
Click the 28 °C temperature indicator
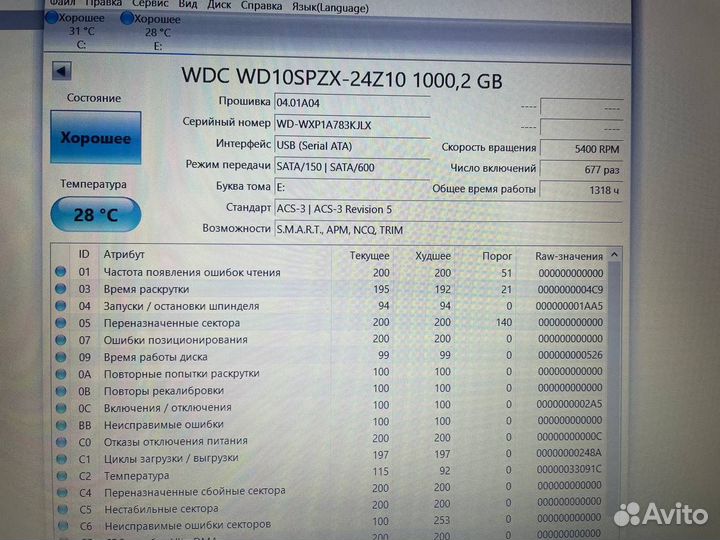pyautogui.click(x=96, y=214)
